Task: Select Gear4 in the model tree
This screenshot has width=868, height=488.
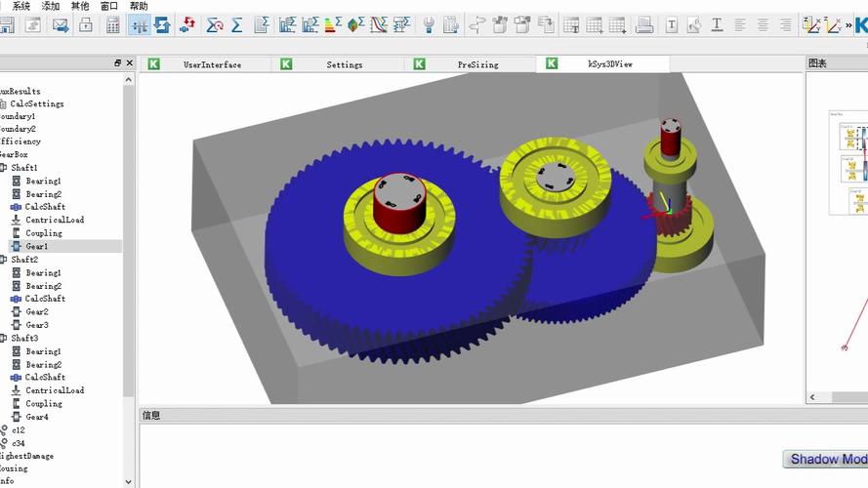Action: [36, 417]
